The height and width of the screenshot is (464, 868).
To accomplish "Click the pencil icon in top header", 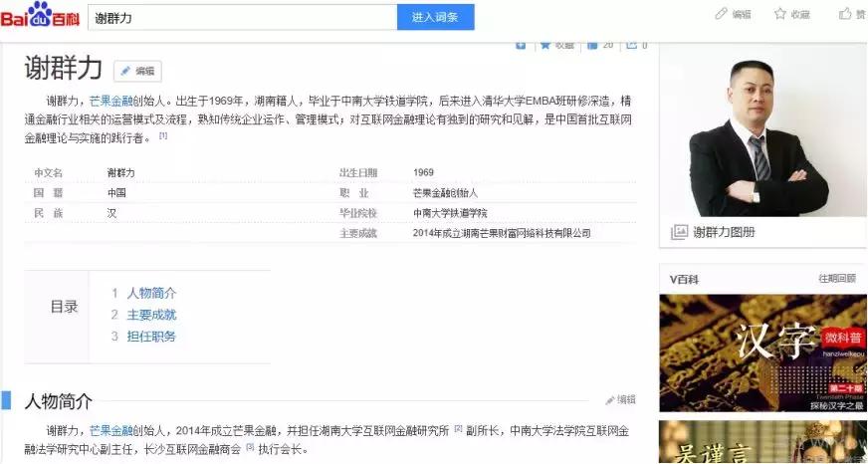I will pyautogui.click(x=721, y=14).
